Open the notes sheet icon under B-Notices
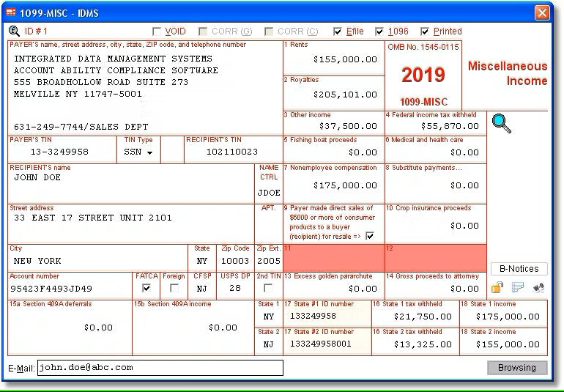The width and height of the screenshot is (564, 392). [x=518, y=288]
